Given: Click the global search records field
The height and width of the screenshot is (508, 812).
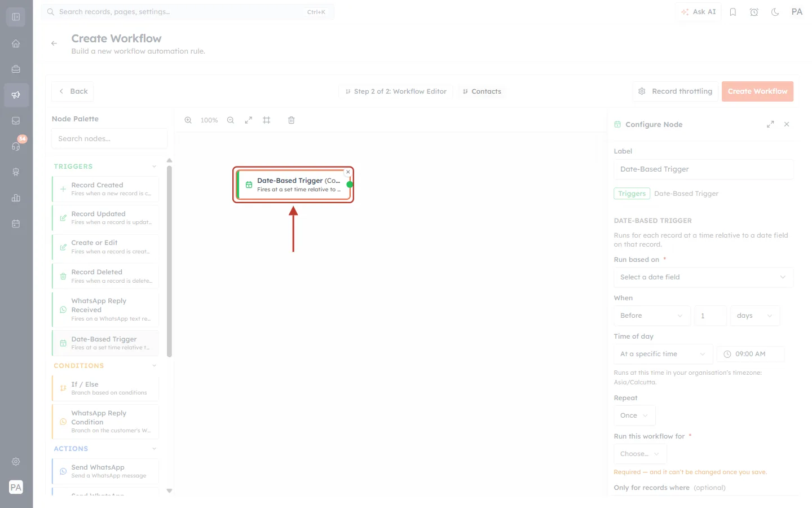Looking at the screenshot, I should tap(188, 12).
